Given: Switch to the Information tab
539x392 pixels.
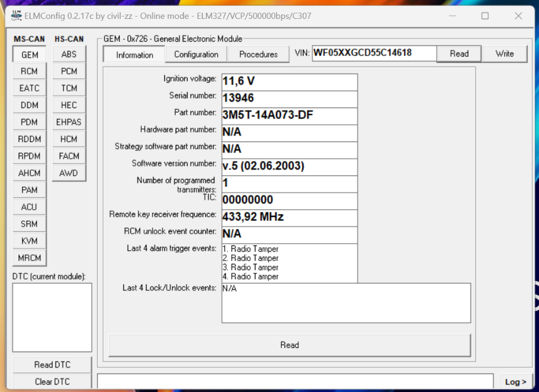Looking at the screenshot, I should click(135, 54).
